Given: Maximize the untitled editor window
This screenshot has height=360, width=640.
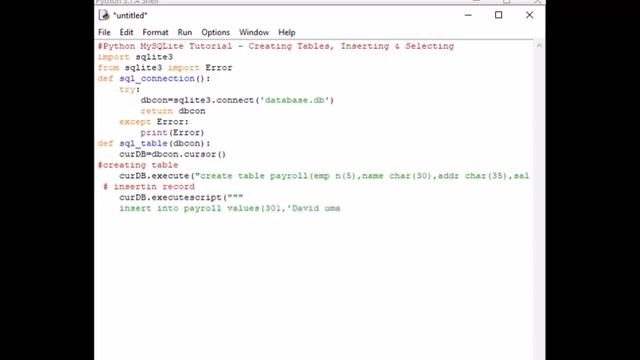Looking at the screenshot, I should (498, 15).
